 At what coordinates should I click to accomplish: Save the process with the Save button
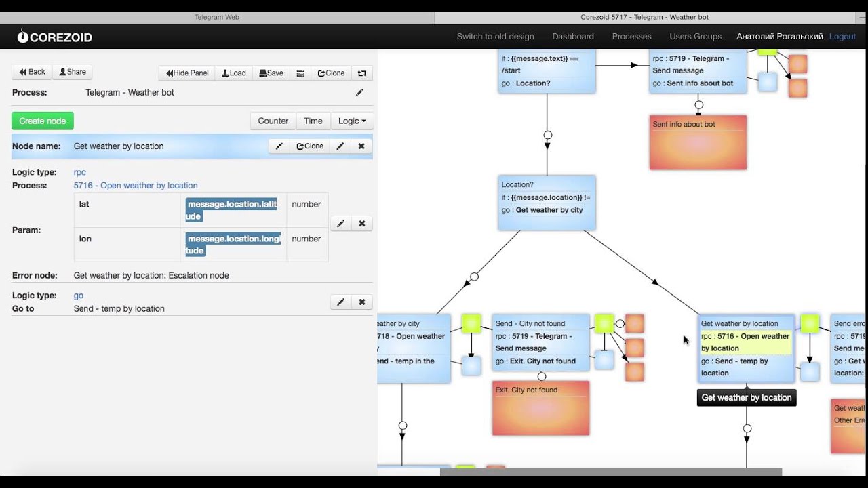(271, 73)
